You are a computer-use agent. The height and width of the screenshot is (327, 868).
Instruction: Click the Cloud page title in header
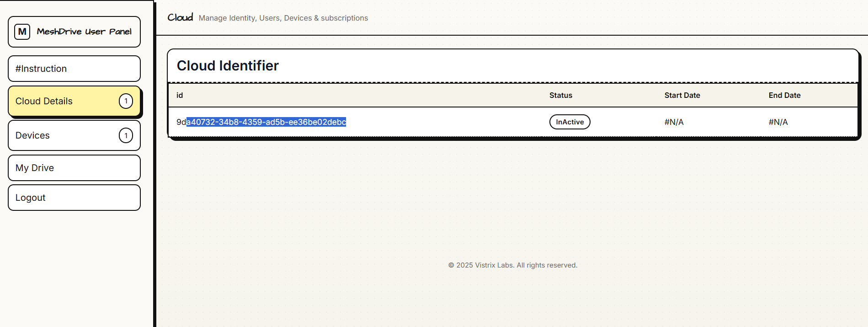click(180, 17)
